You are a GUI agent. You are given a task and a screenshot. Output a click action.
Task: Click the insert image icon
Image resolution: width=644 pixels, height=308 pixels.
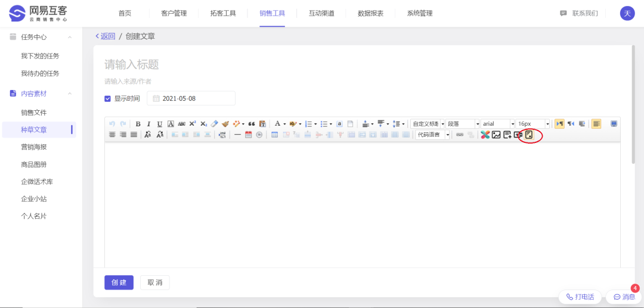(496, 135)
